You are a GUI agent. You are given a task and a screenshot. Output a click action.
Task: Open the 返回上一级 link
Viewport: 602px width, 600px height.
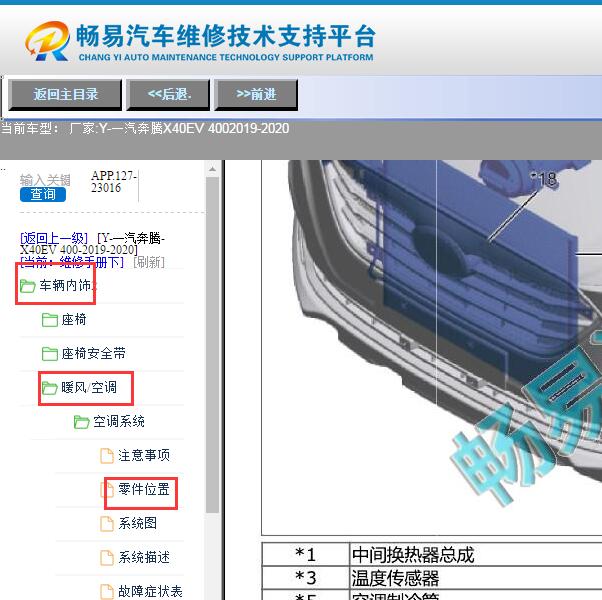54,238
